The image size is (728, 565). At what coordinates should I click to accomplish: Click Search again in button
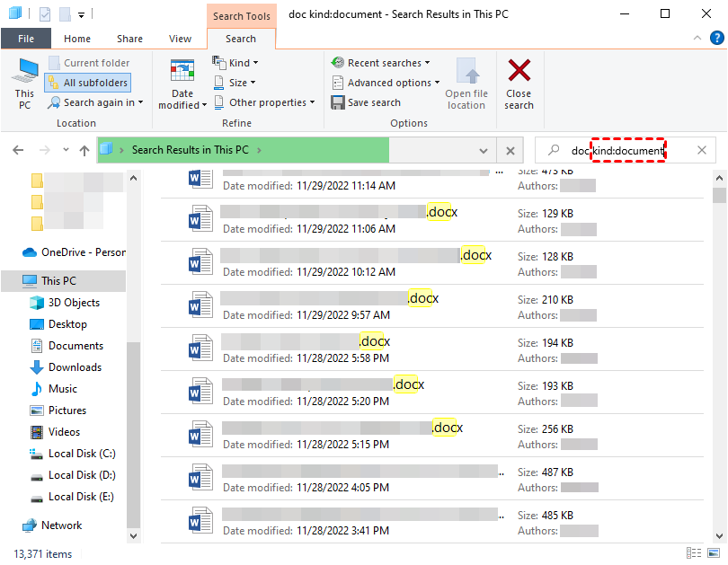[x=96, y=102]
